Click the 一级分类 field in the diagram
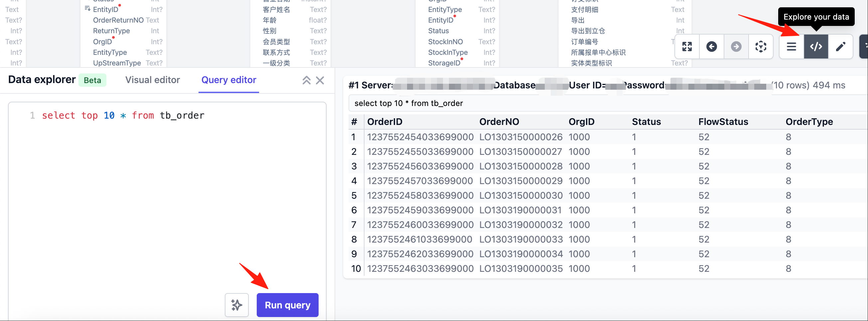This screenshot has width=868, height=321. 276,63
